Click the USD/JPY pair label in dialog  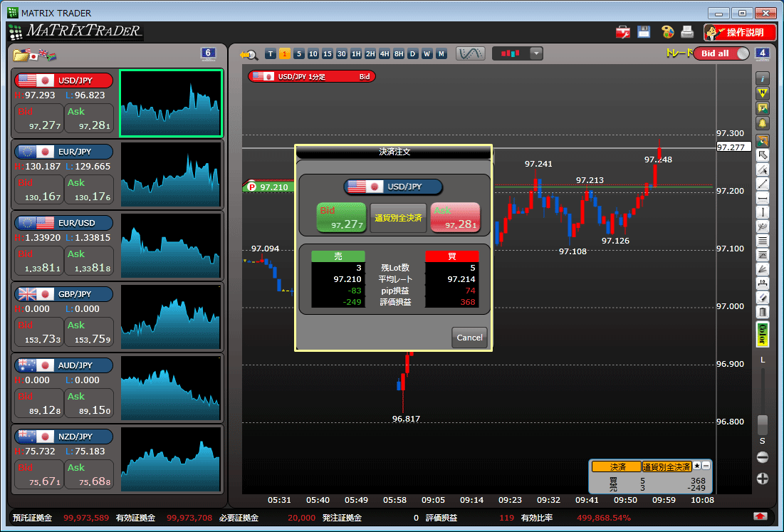393,187
